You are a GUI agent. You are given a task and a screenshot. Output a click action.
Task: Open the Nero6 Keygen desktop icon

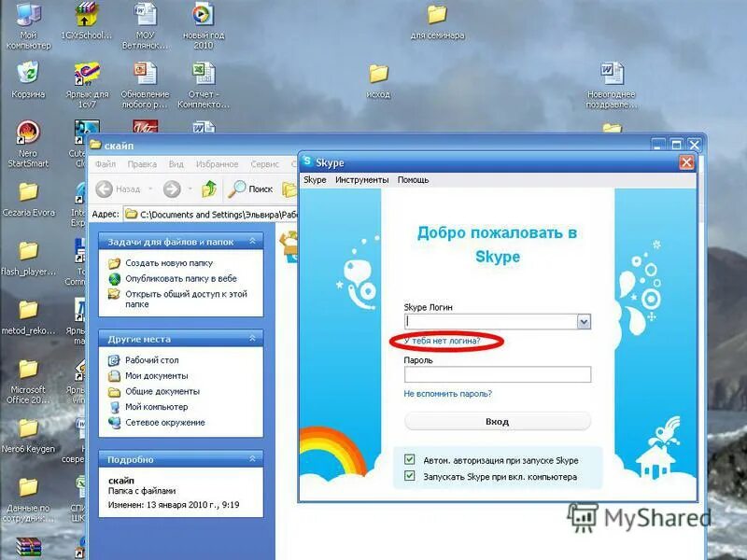coord(25,429)
